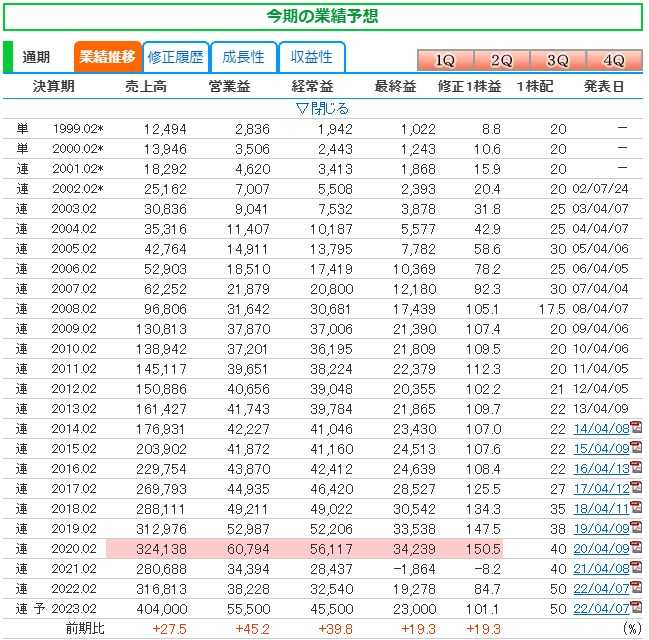Open the 14/04/08 announcement link
Image resolution: width=649 pixels, height=640 pixels.
601,429
